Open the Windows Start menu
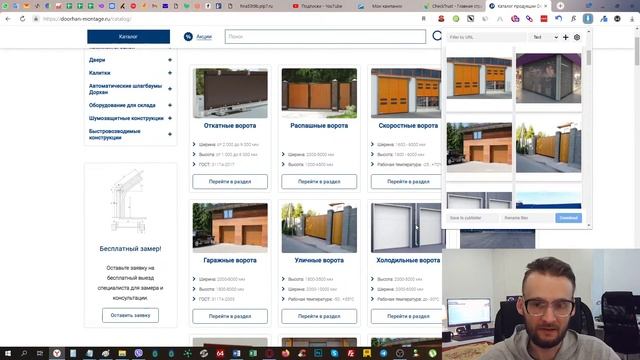The height and width of the screenshot is (360, 640). pyautogui.click(x=8, y=353)
